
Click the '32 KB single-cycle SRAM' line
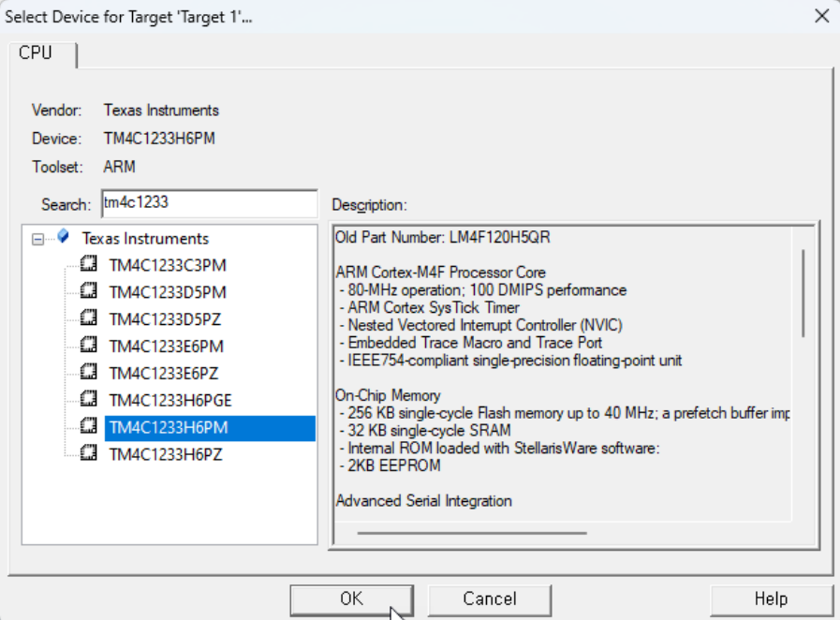point(425,430)
